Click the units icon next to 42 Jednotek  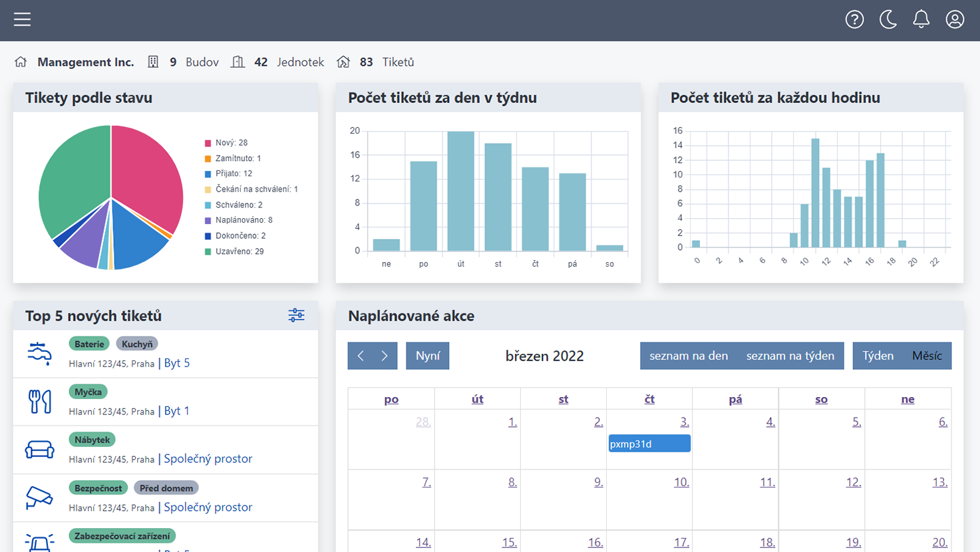pyautogui.click(x=238, y=62)
